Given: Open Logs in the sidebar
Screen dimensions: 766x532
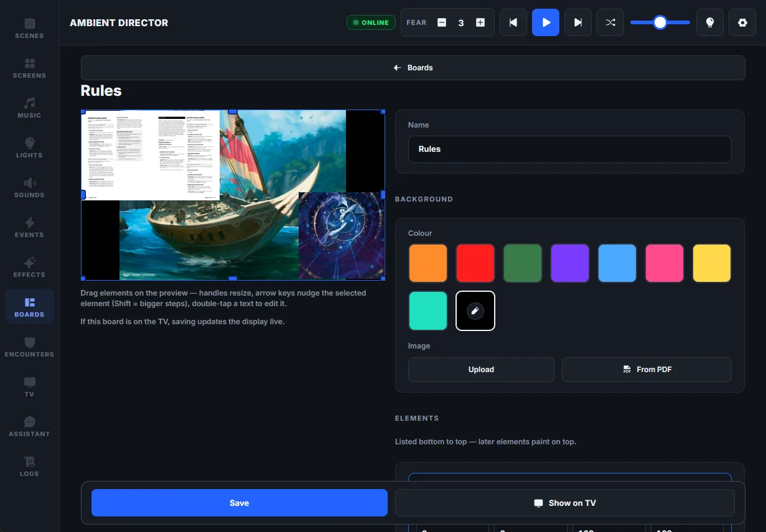Looking at the screenshot, I should (29, 467).
